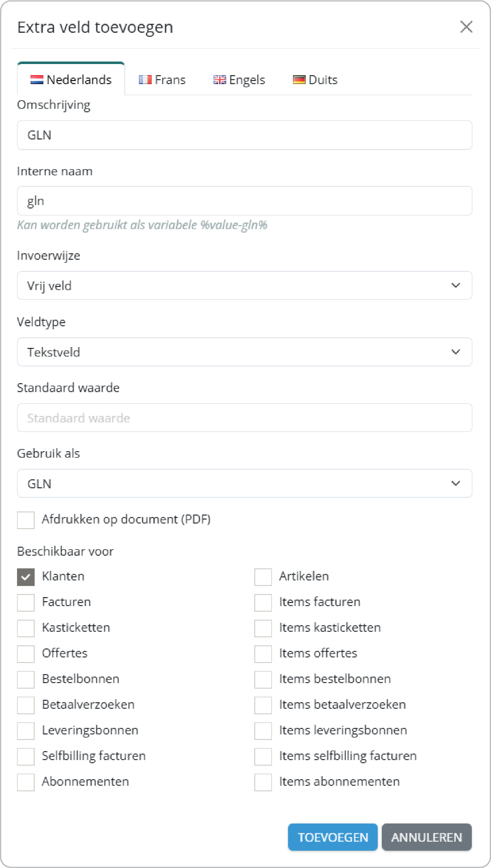This screenshot has width=491, height=868.
Task: Close the Extra veld toevoegen dialog
Action: click(466, 27)
